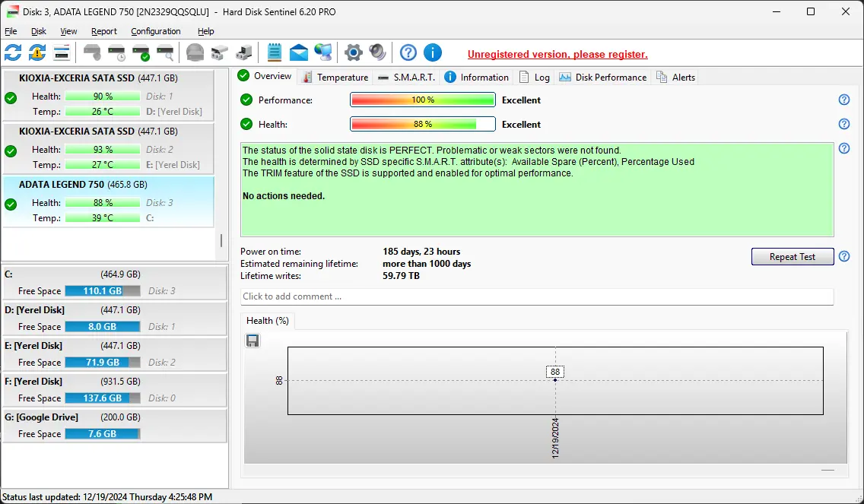Click the disk with binoculars toolbar icon
Image resolution: width=864 pixels, height=504 pixels.
click(219, 53)
